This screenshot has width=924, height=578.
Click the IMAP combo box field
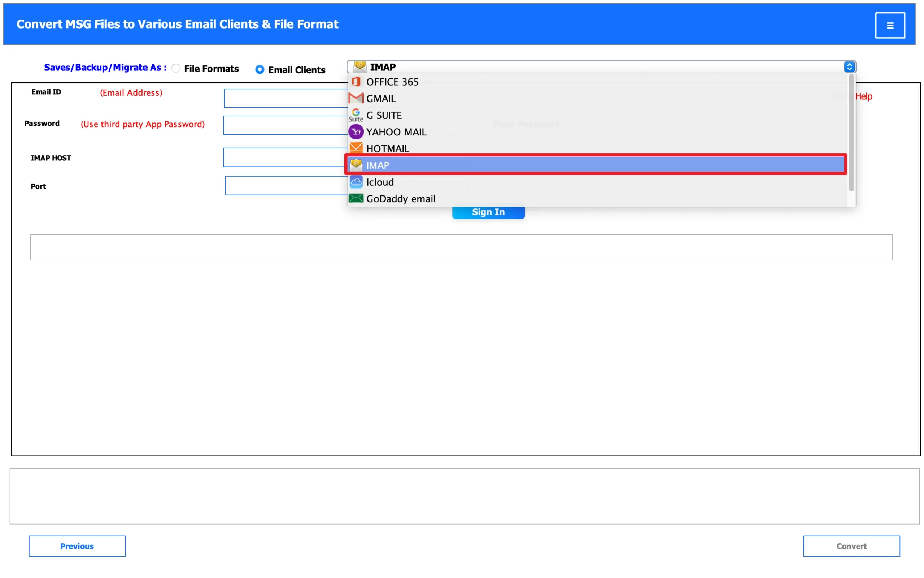601,67
